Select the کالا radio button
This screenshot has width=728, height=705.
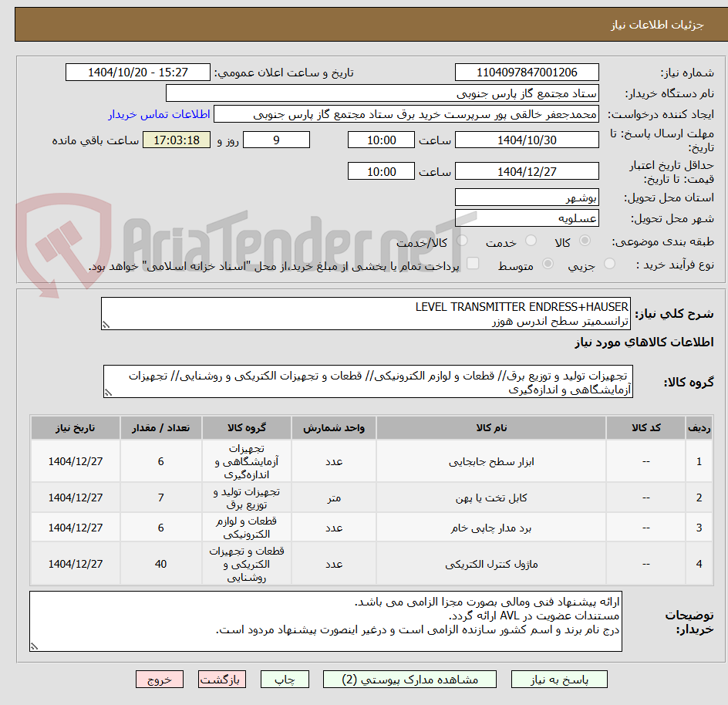pyautogui.click(x=585, y=241)
